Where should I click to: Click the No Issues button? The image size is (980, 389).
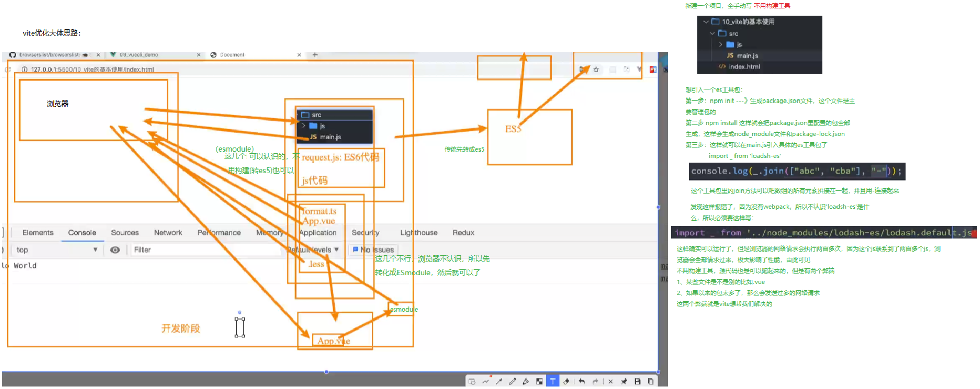pos(373,250)
